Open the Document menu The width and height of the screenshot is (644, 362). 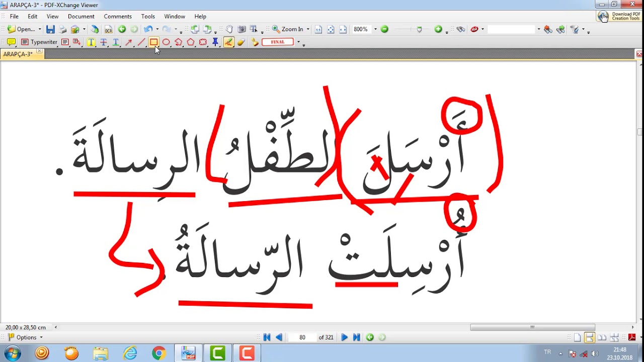81,17
